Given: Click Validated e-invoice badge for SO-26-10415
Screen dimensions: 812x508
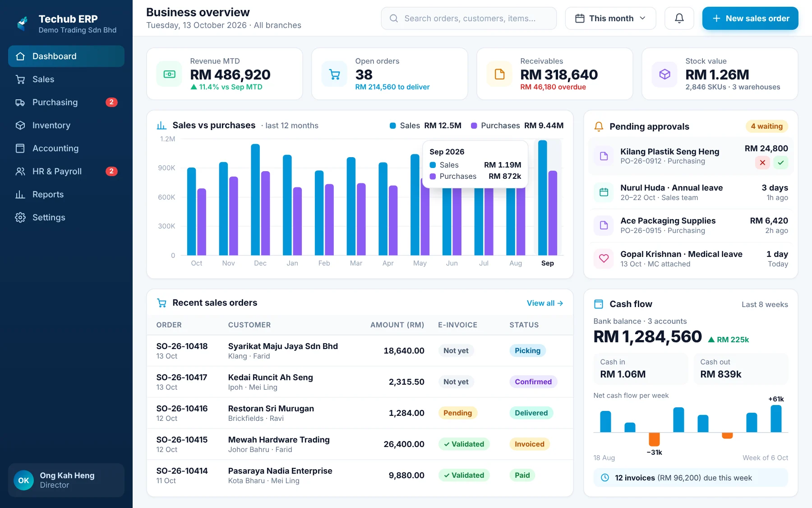Looking at the screenshot, I should 464,444.
